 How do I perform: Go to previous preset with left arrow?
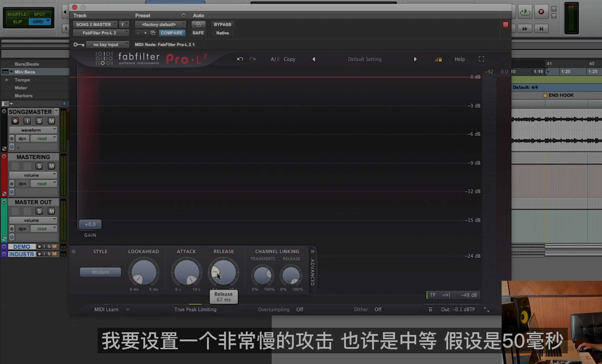314,59
